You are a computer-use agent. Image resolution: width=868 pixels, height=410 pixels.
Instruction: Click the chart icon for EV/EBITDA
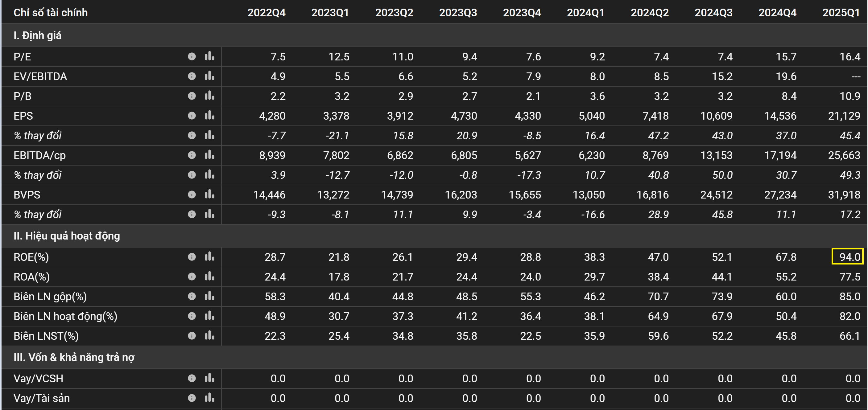pyautogui.click(x=209, y=76)
